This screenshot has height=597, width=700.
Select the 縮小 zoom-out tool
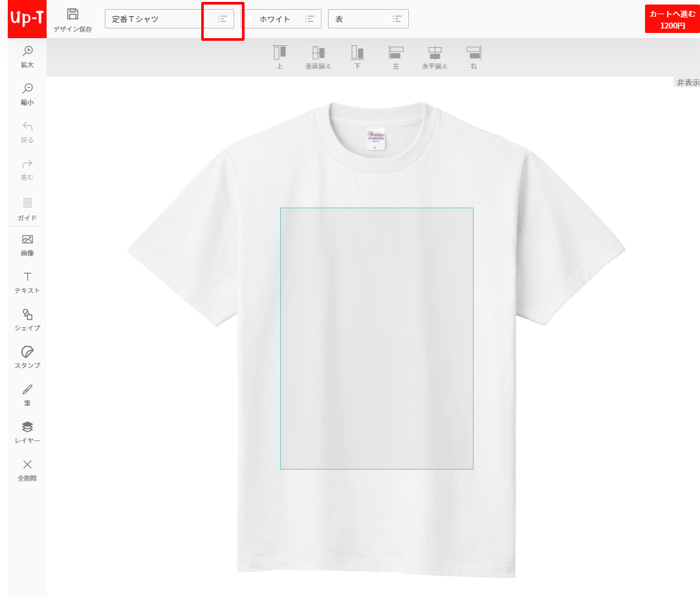coord(27,94)
